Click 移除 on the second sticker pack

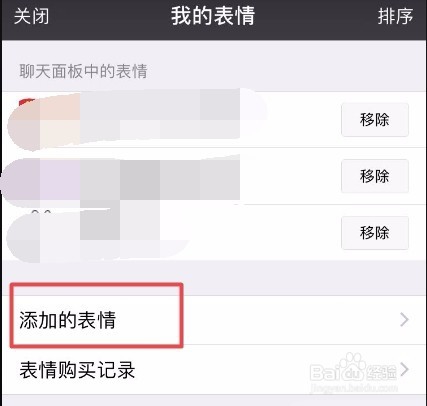tap(375, 176)
